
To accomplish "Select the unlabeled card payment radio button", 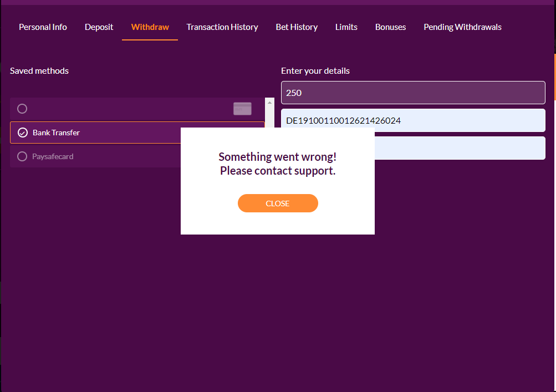I will [x=22, y=109].
